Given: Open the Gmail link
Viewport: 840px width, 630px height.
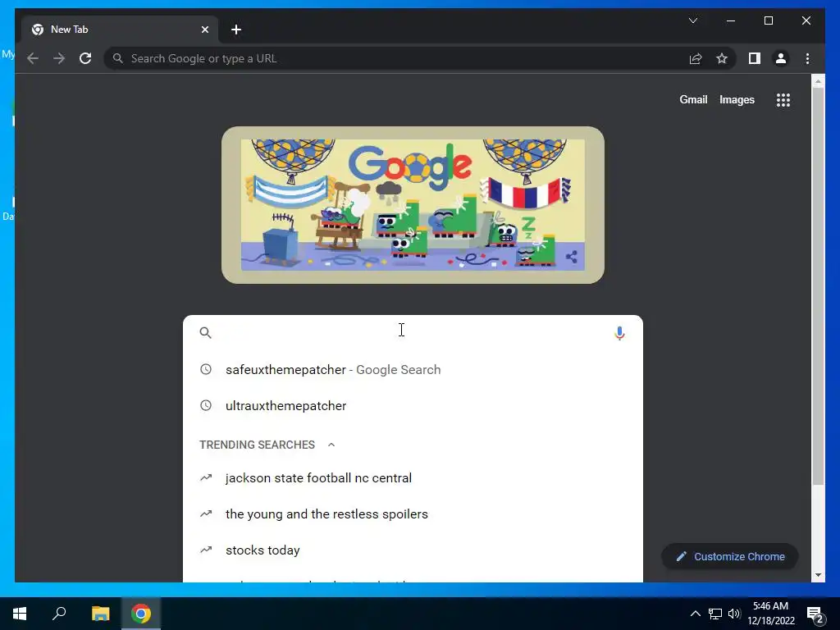Looking at the screenshot, I should click(693, 99).
